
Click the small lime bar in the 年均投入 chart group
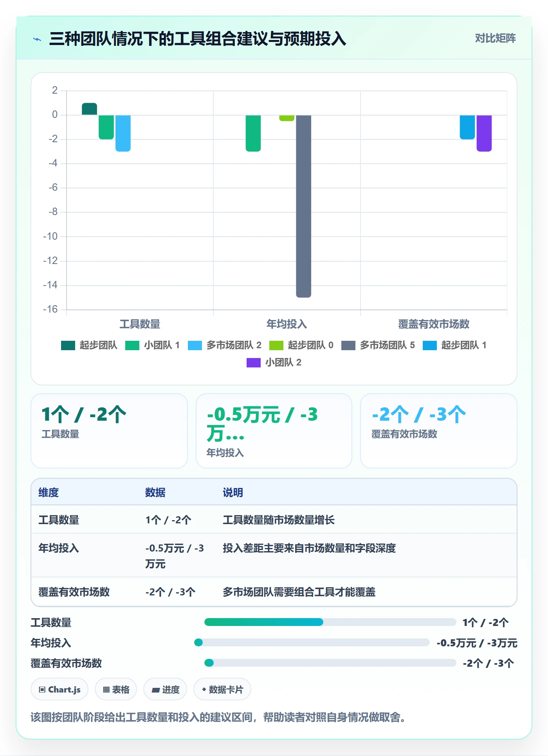point(287,118)
